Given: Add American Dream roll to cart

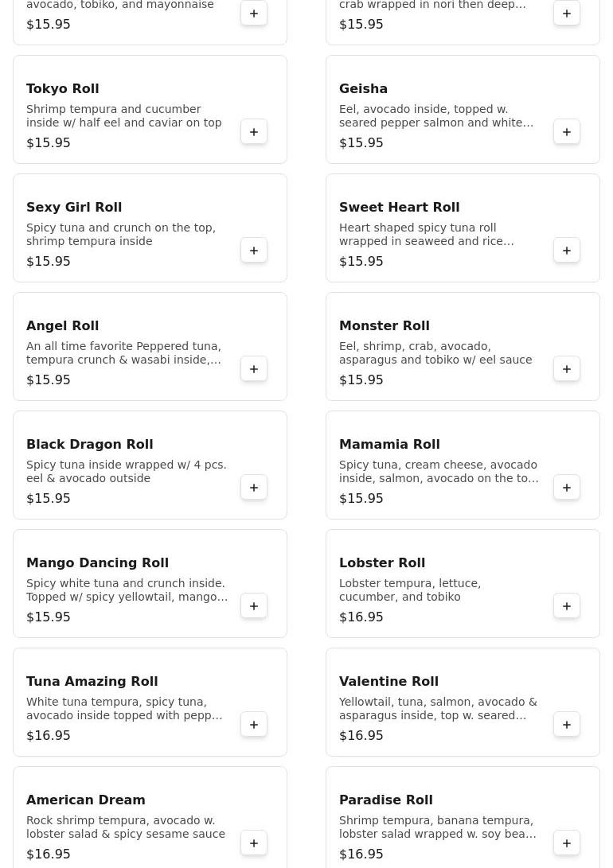Looking at the screenshot, I should 254,843.
